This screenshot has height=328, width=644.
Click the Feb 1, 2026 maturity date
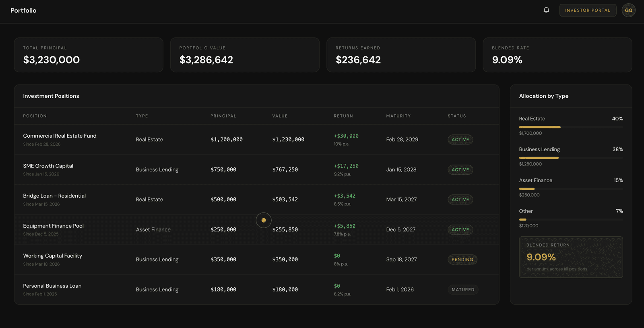(x=400, y=290)
